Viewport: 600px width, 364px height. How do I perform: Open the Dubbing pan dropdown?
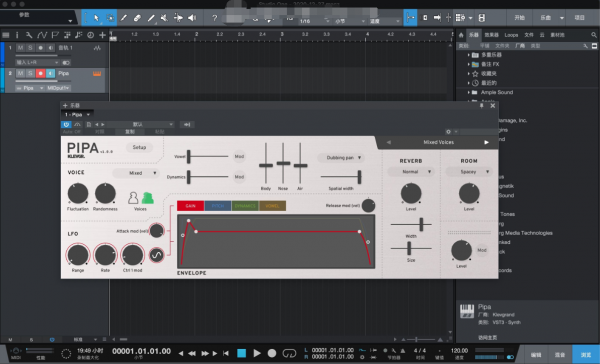[x=341, y=158]
